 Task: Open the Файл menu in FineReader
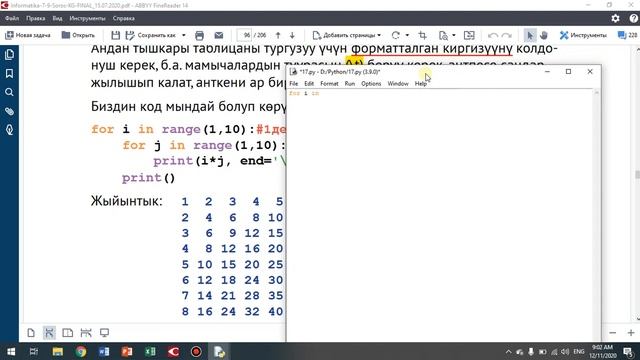[x=12, y=18]
